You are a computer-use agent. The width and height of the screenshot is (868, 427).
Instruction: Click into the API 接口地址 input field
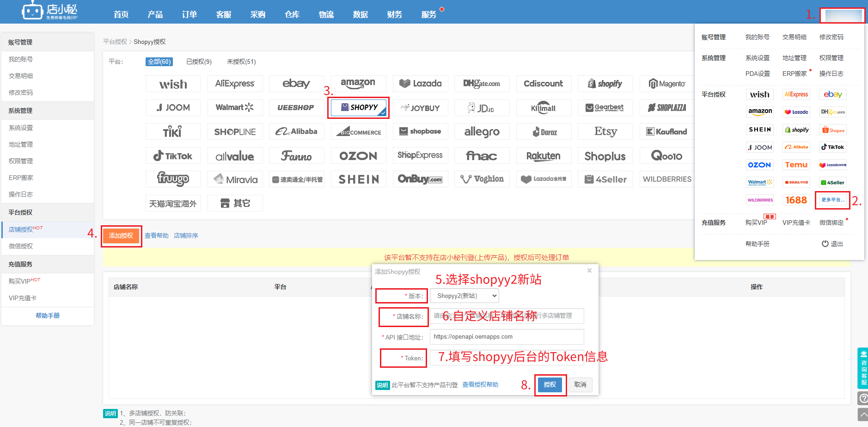coord(507,337)
